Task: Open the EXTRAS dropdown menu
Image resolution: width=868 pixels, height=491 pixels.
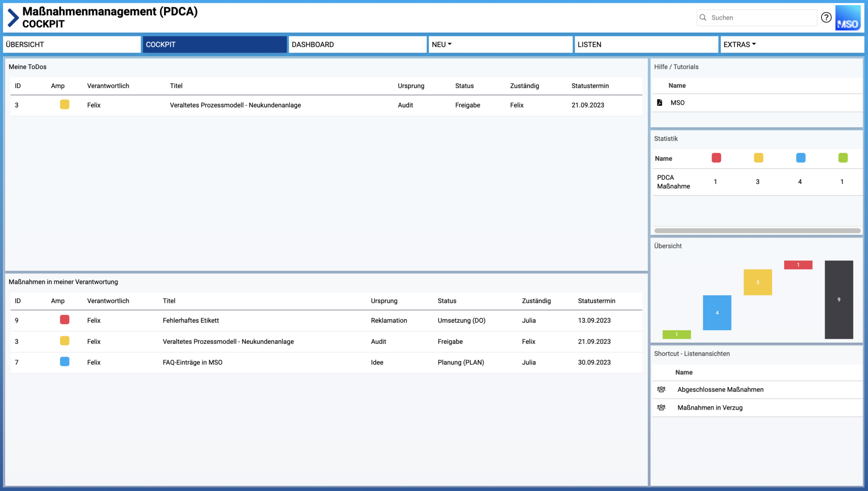Action: click(740, 44)
